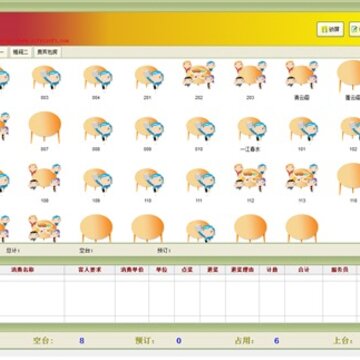Click the 服务员 column header
This screenshot has height=360, width=360.
coord(339,270)
